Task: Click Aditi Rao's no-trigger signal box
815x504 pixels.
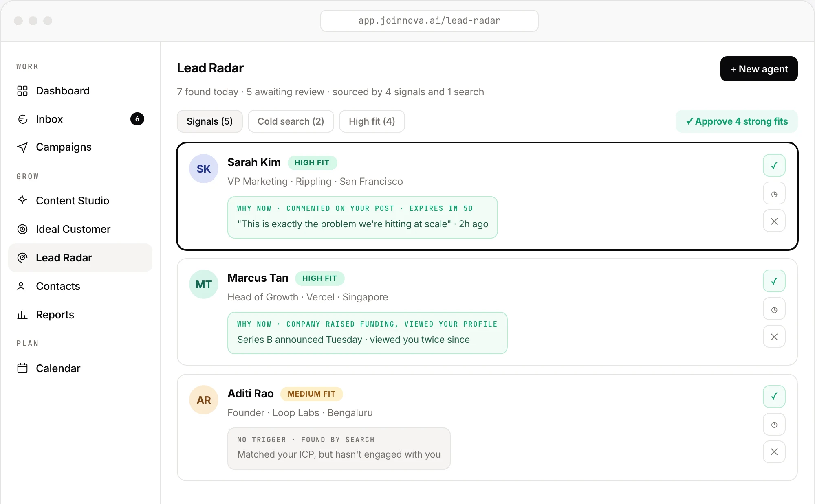Action: [339, 449]
